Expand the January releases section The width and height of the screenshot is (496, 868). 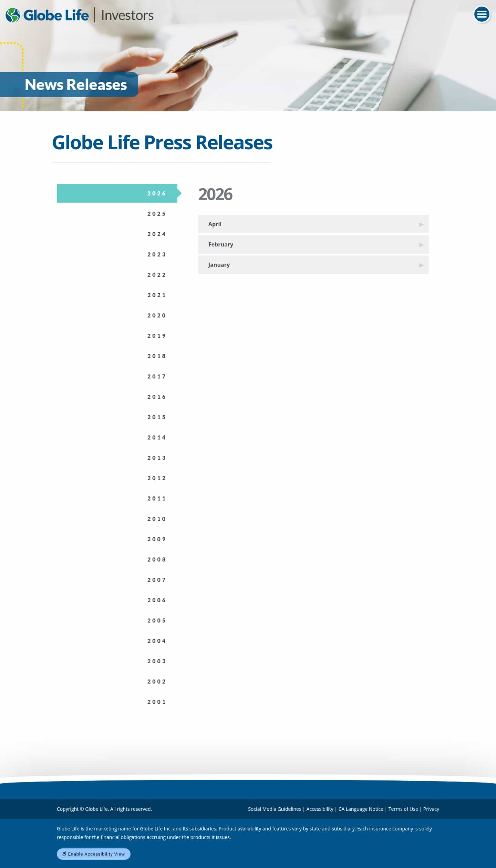pyautogui.click(x=313, y=265)
